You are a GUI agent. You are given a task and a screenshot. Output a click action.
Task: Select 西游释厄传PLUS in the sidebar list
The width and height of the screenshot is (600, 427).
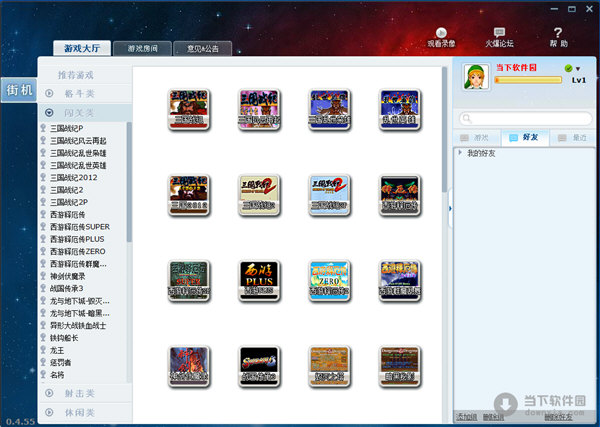[x=77, y=239]
